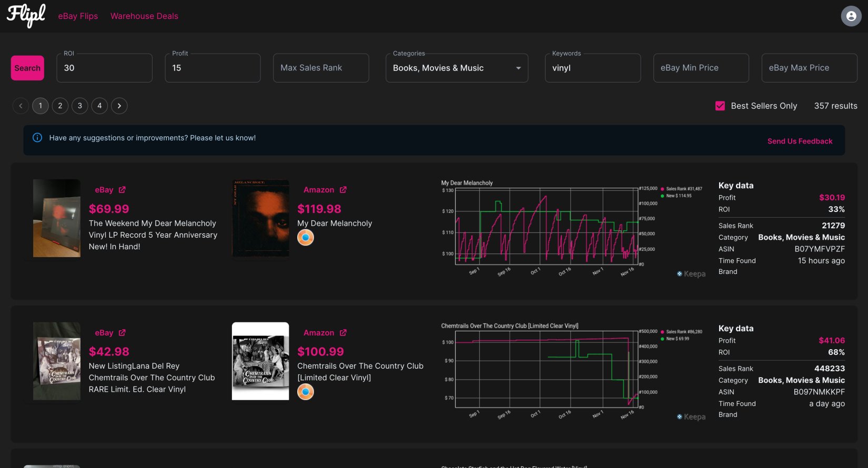This screenshot has width=868, height=468.
Task: Open external link icon beside Amazon $100.99
Action: [x=343, y=333]
